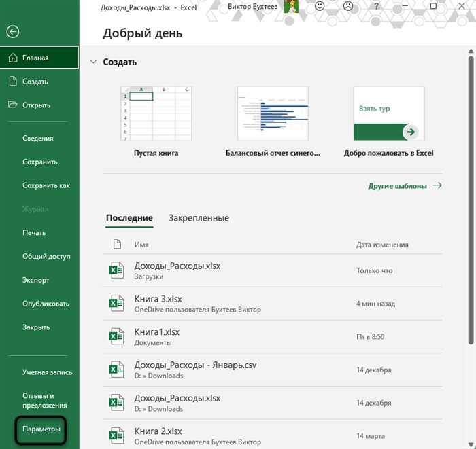Select Сохранить in the sidebar
Viewport: 476px width, 449px height.
point(39,162)
